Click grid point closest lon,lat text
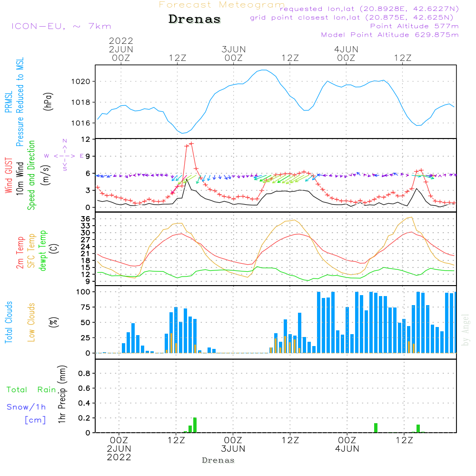 tap(352, 17)
